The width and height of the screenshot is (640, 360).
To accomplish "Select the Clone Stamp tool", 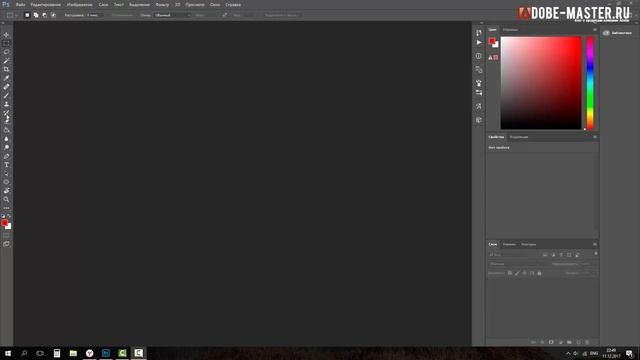I will point(6,104).
